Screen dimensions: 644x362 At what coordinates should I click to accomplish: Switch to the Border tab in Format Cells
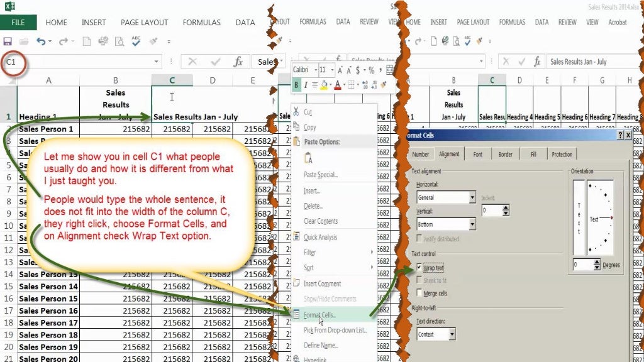[505, 155]
